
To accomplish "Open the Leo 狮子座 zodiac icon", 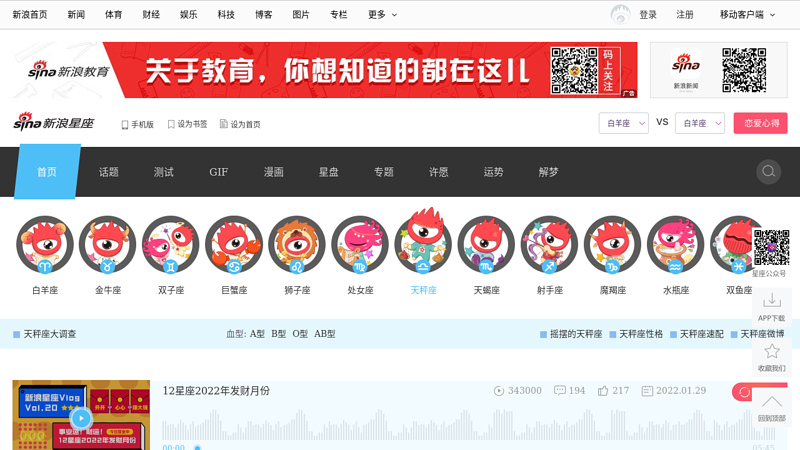I will click(x=297, y=244).
